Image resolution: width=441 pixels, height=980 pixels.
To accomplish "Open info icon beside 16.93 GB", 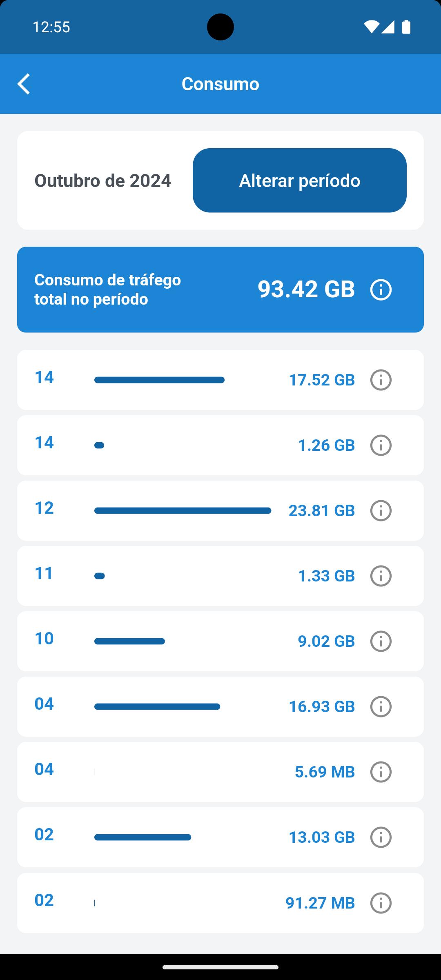I will (x=381, y=706).
